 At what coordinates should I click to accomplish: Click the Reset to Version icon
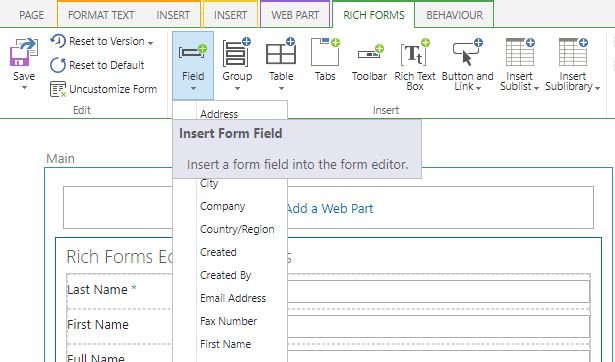pos(58,41)
